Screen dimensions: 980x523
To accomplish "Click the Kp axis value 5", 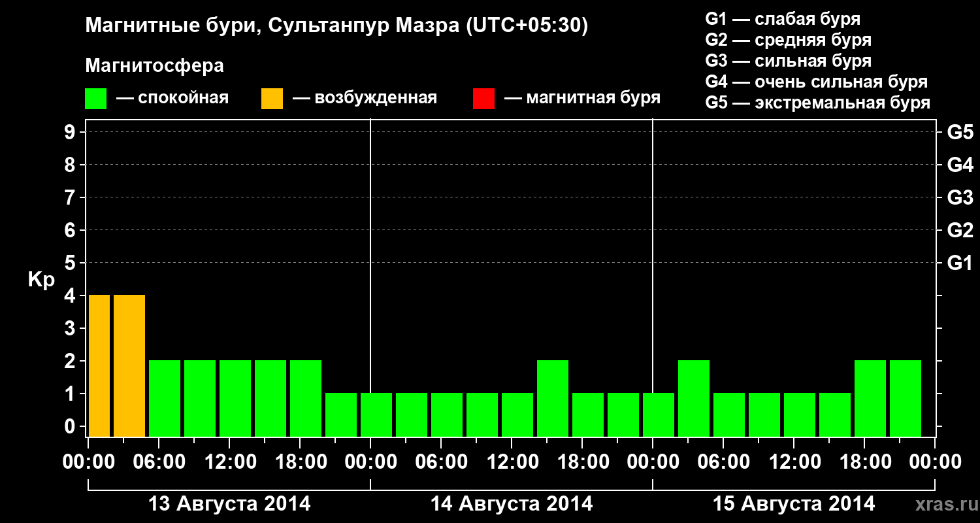I will 71,263.
